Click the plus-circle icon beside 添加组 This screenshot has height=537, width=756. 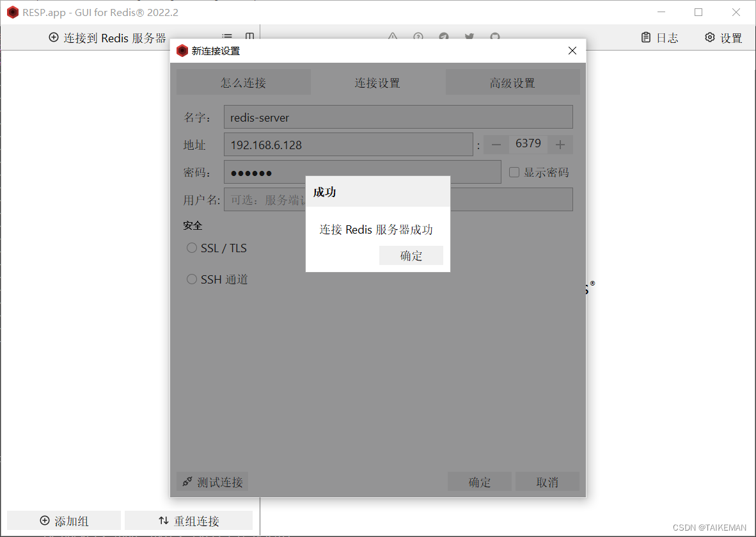pos(45,520)
